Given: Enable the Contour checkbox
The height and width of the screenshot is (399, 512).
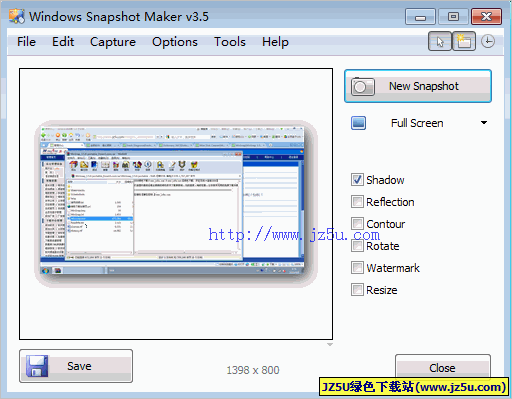Looking at the screenshot, I should click(357, 224).
